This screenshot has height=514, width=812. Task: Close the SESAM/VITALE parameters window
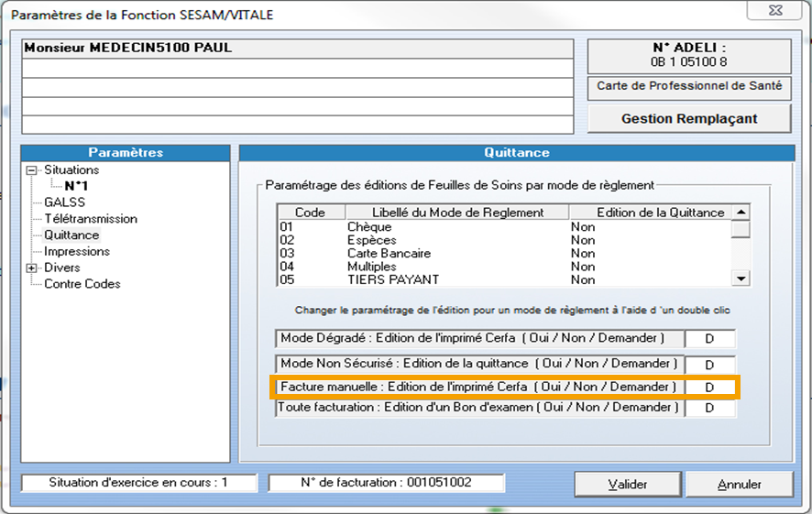[780, 11]
